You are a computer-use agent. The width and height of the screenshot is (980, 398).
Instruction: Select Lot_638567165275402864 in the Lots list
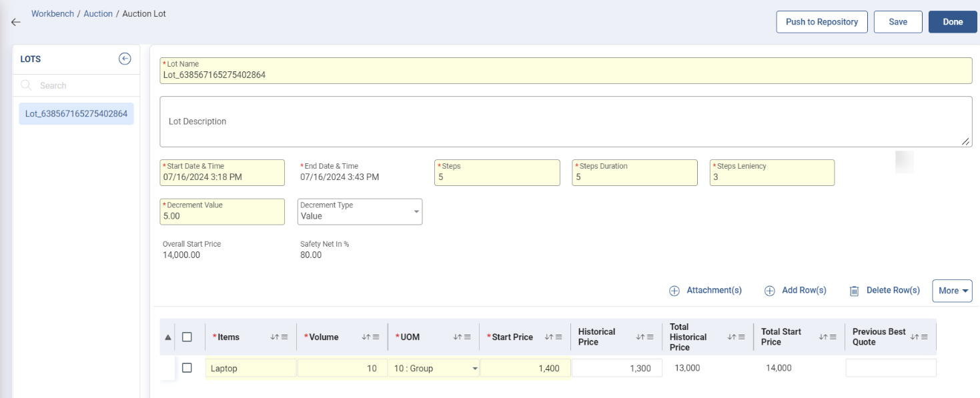point(76,113)
